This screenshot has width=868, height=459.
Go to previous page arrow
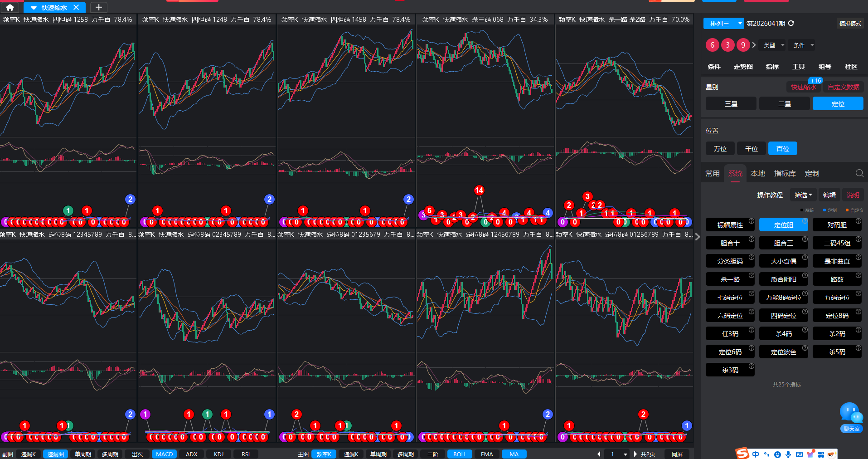[x=599, y=454]
